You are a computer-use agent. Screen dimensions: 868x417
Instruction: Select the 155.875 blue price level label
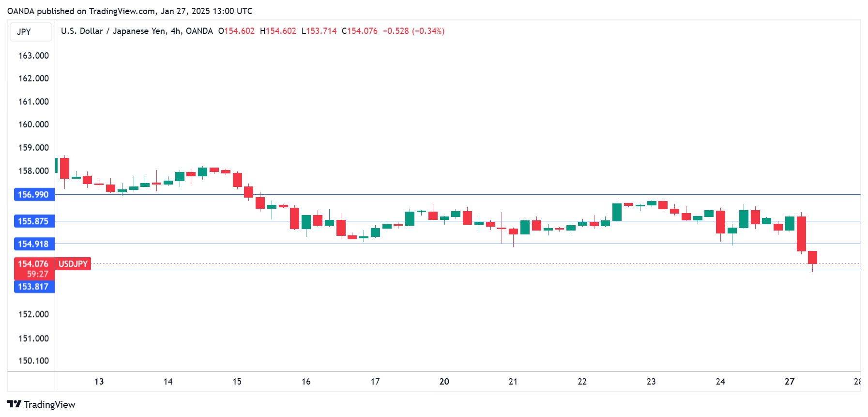point(34,221)
